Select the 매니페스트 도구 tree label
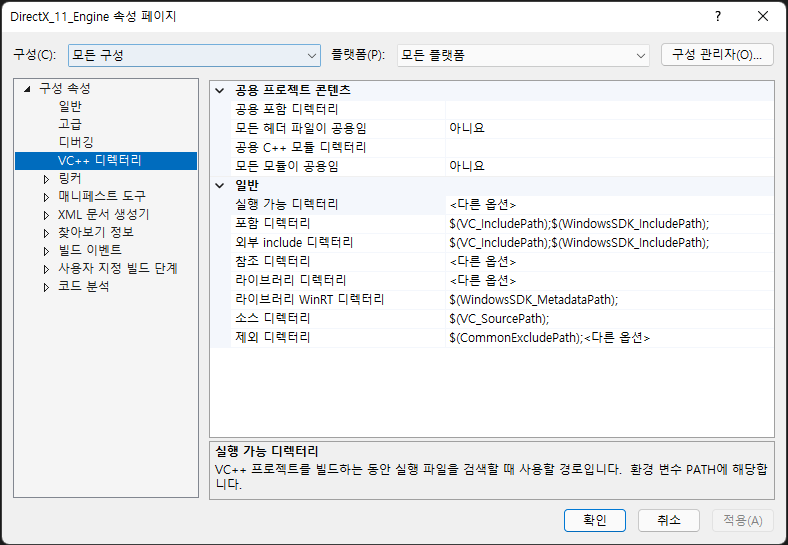Image resolution: width=788 pixels, height=545 pixels. pos(102,196)
